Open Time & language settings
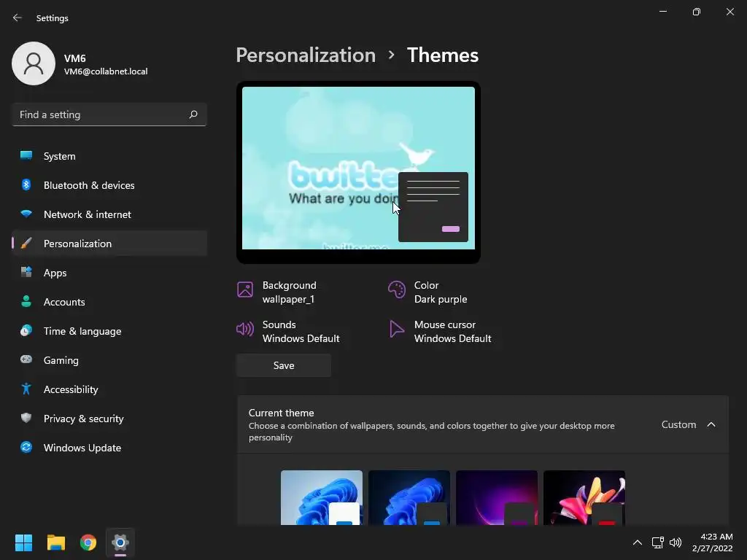 [109, 331]
